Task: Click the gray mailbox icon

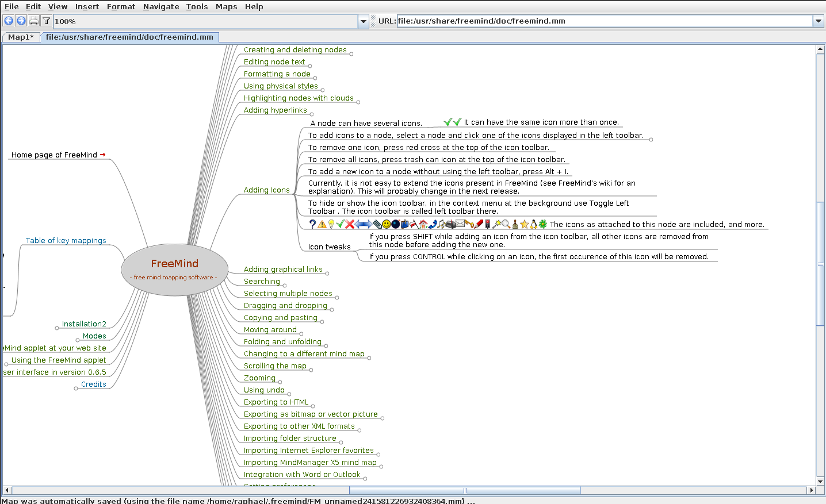Action: pos(451,224)
